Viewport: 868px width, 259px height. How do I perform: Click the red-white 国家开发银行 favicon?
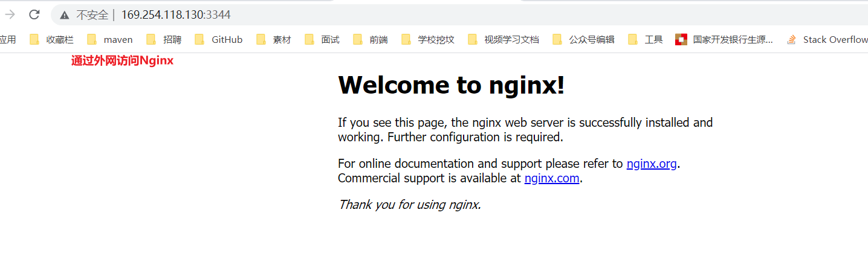click(x=681, y=40)
